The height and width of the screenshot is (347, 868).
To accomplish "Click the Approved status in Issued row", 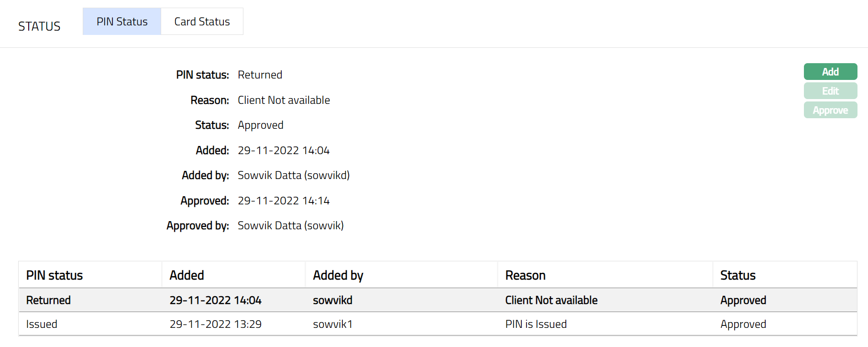I will [743, 324].
